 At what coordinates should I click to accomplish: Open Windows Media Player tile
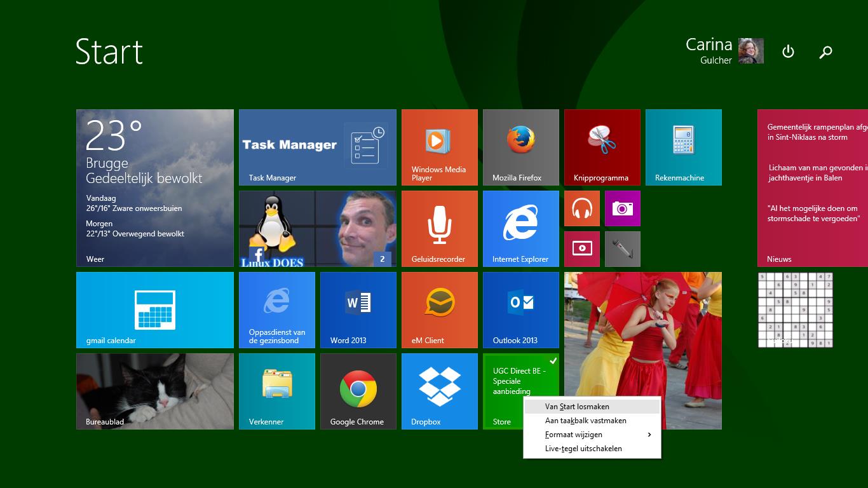pyautogui.click(x=440, y=147)
